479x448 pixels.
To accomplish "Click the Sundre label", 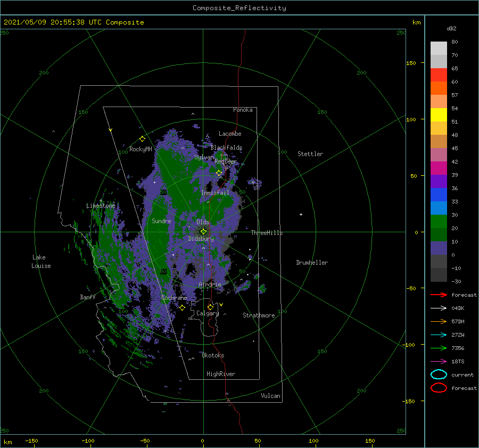I will (x=161, y=221).
